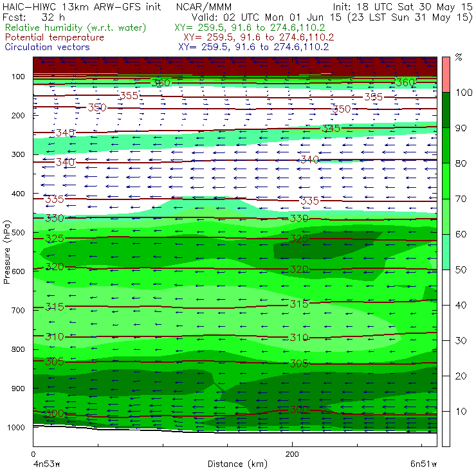
Task: Click the pink above-100% color bar segment
Action: click(446, 75)
